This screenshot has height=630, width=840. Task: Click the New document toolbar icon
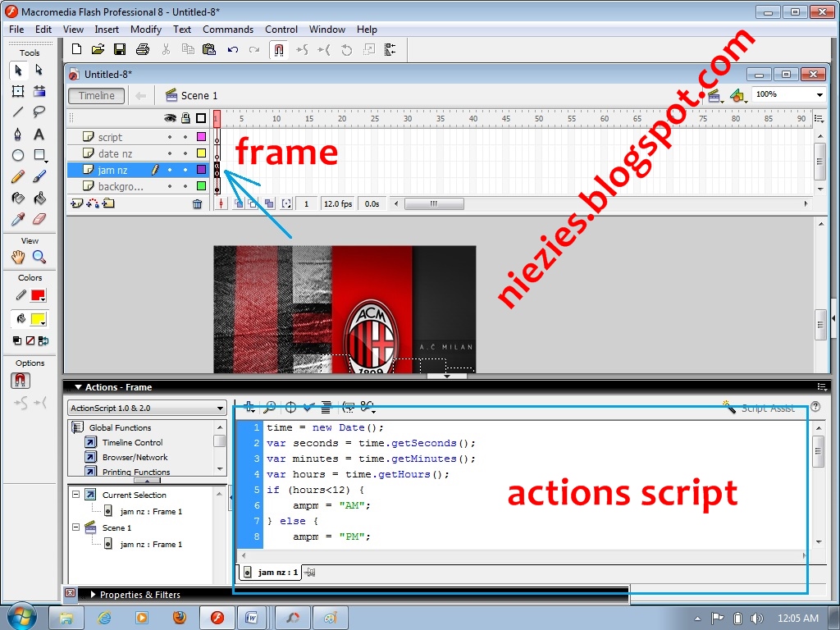[76, 49]
